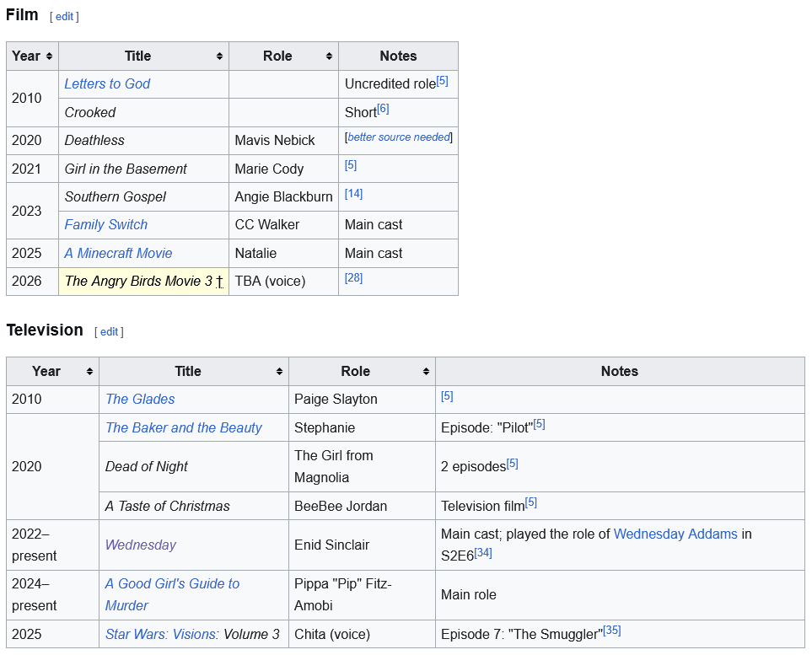Click the Television section heading
This screenshot has height=655, width=812.
point(45,330)
